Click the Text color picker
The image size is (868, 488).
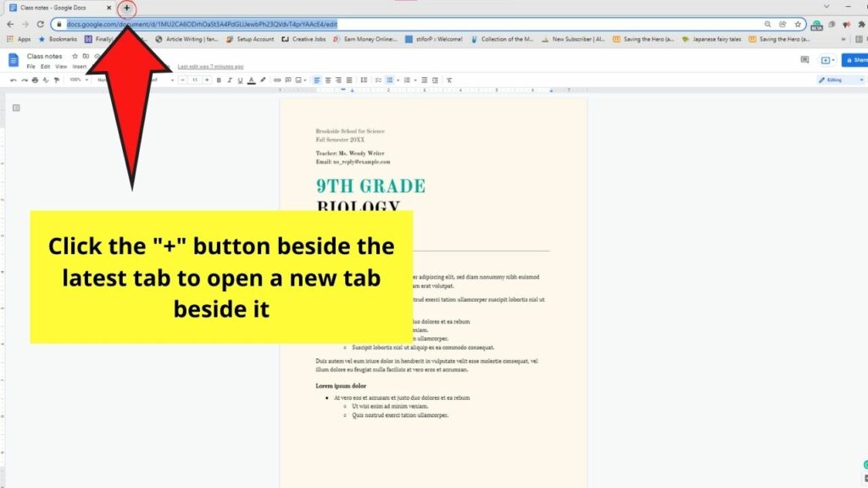251,80
